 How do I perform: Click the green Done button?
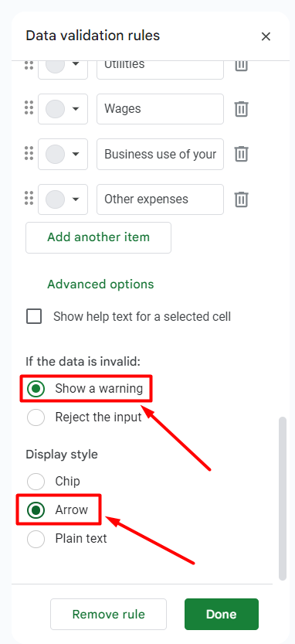(222, 614)
